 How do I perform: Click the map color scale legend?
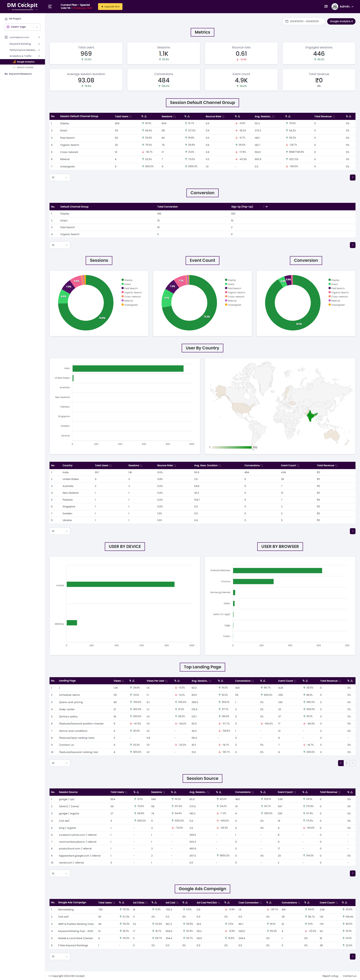[232, 447]
